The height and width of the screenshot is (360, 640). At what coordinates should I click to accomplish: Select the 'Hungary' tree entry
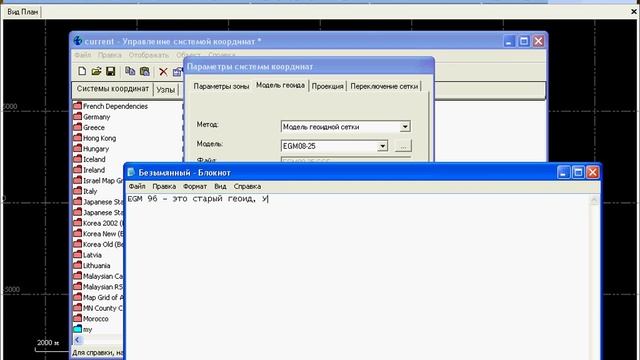pyautogui.click(x=96, y=149)
